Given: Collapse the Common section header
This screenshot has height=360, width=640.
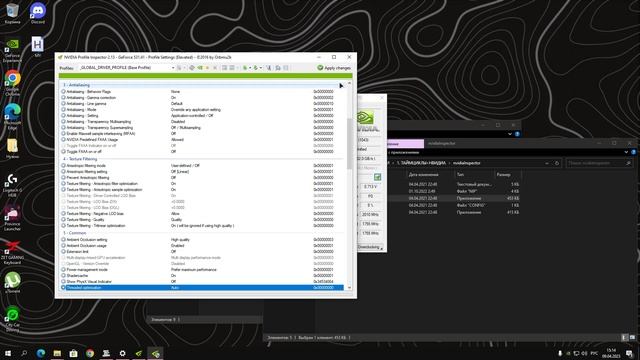Looking at the screenshot, I should [x=202, y=233].
